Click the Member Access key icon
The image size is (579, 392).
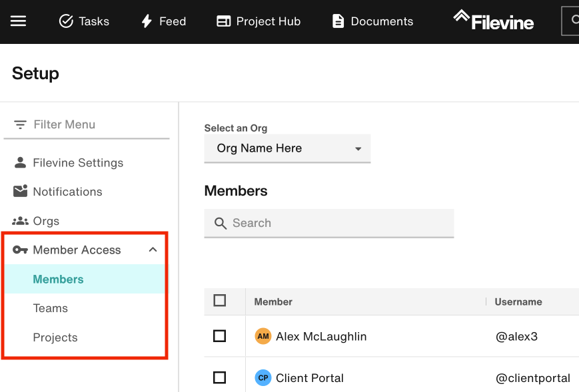[x=20, y=250]
